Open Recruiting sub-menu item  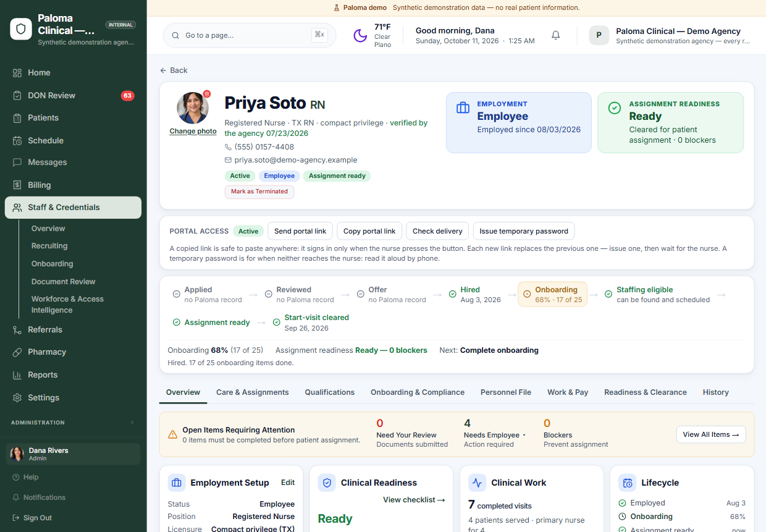click(x=49, y=246)
